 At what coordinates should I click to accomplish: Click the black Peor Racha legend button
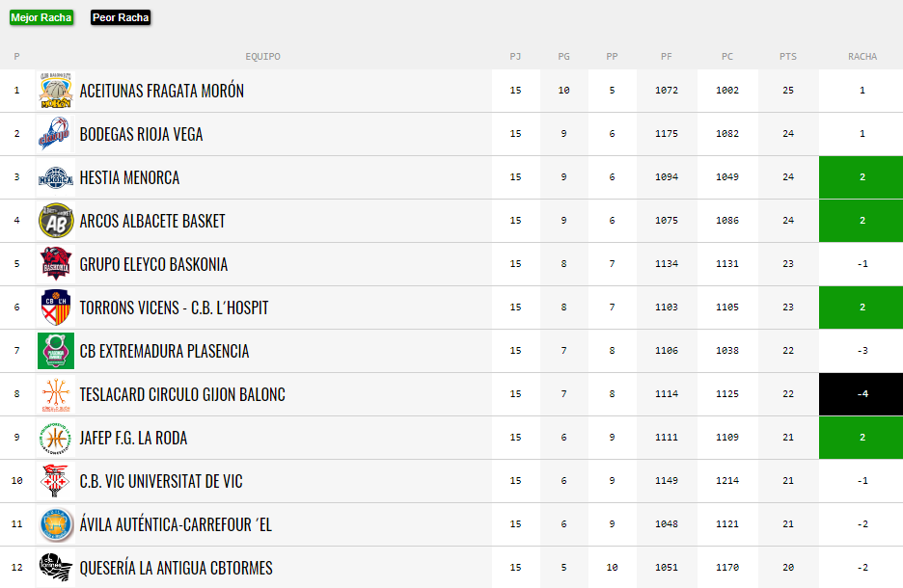coord(121,18)
